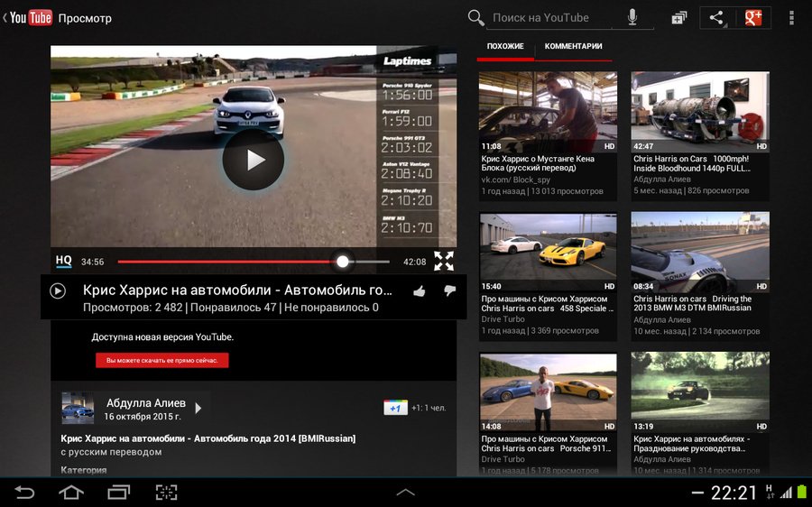Click 'Просмотр' header label

tap(85, 18)
